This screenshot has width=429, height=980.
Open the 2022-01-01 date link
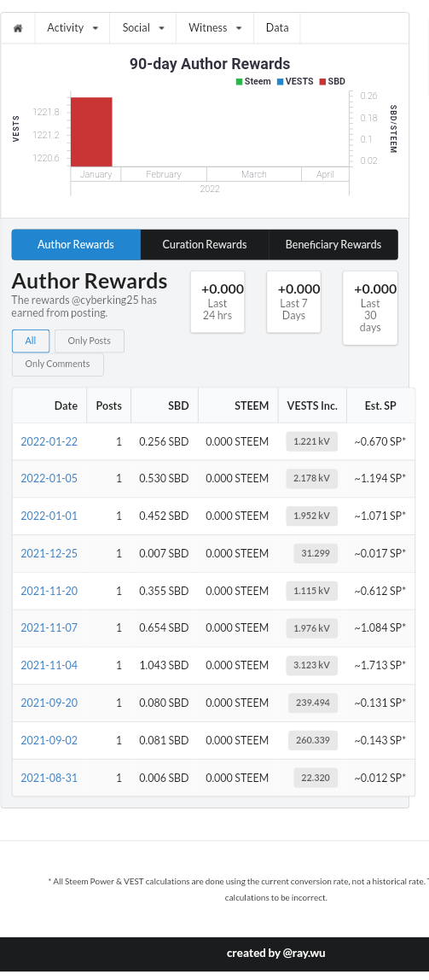49,516
